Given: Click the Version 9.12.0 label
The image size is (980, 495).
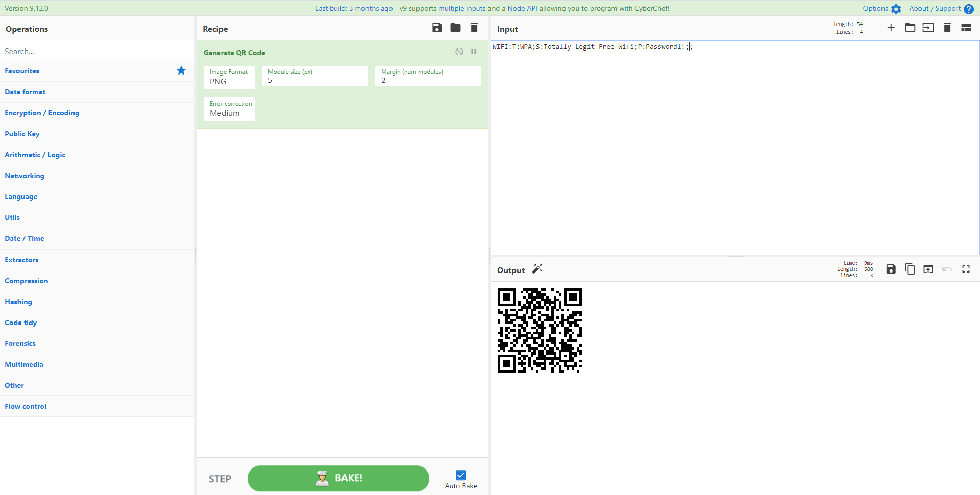Looking at the screenshot, I should [x=27, y=8].
